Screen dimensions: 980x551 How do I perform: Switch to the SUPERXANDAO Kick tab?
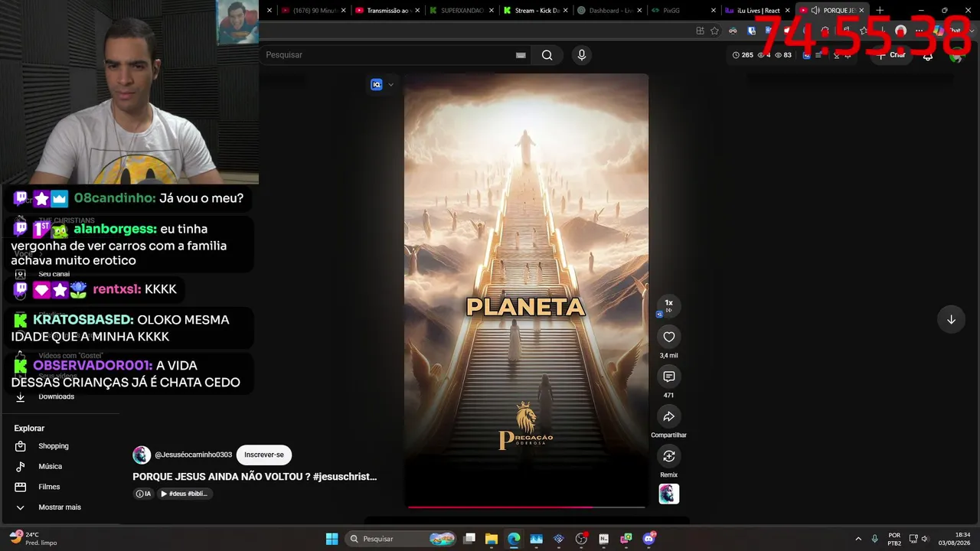[x=460, y=11]
